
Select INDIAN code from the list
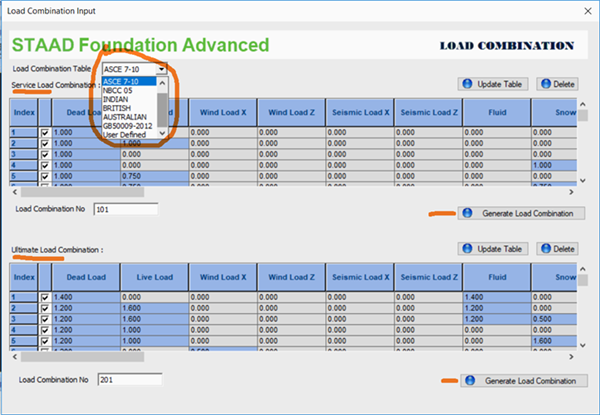click(x=129, y=99)
